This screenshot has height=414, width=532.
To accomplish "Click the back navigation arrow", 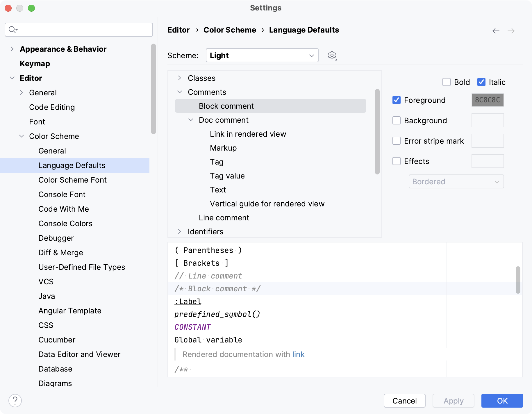I will [x=496, y=31].
